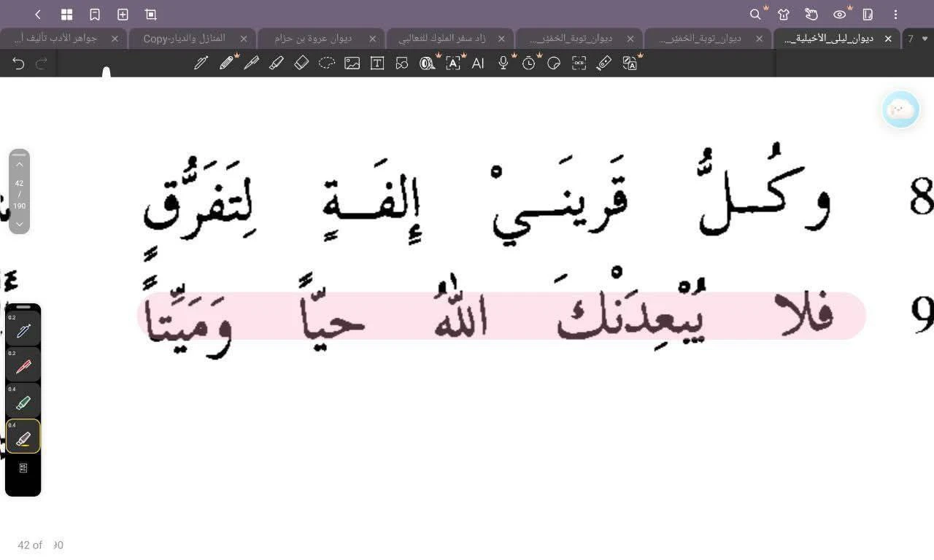Start voice recording with the microphone icon

[503, 63]
